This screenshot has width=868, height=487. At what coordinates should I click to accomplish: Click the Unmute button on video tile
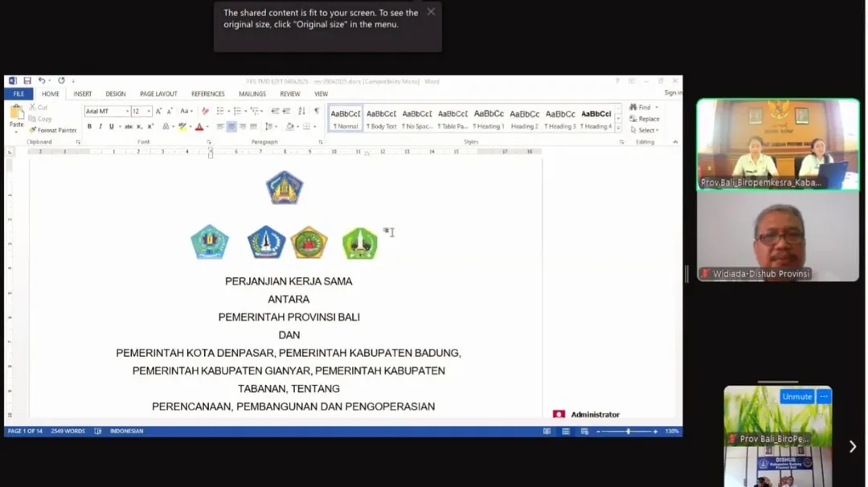[x=797, y=396]
